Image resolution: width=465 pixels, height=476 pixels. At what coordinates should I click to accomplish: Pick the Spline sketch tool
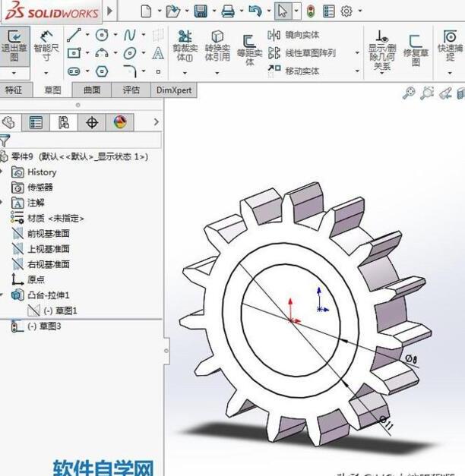[x=130, y=35]
